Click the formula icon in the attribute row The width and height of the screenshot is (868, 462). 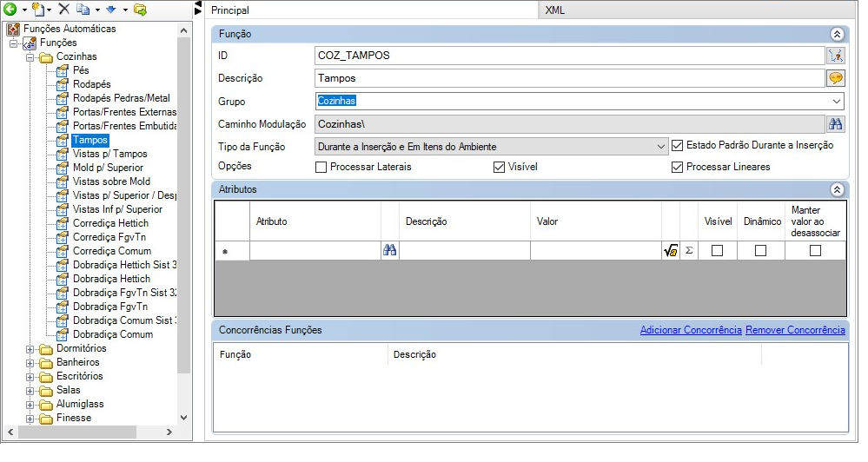tap(670, 251)
